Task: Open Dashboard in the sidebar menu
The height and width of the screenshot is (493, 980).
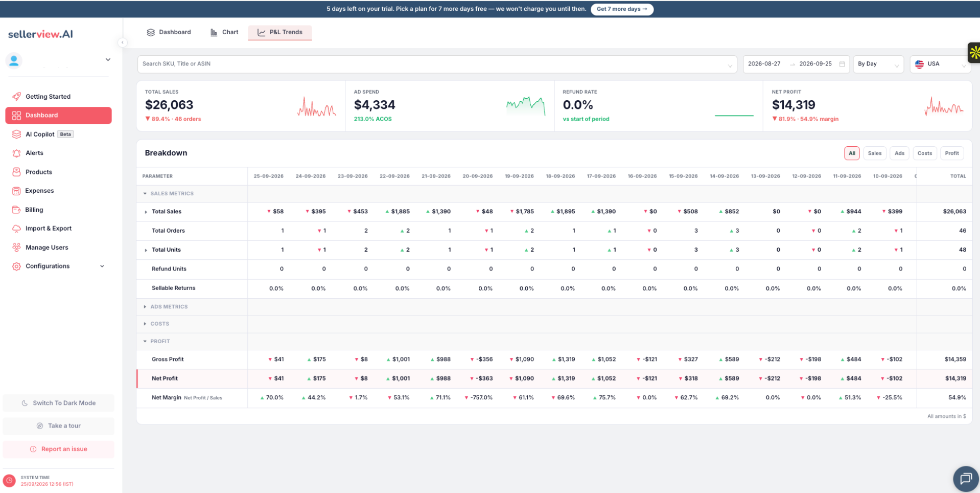Action: [58, 116]
